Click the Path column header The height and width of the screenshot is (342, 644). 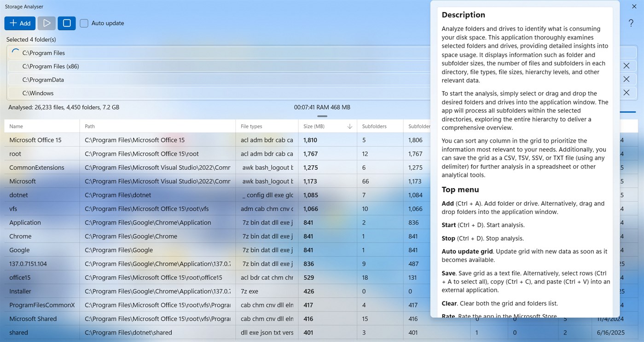click(90, 126)
